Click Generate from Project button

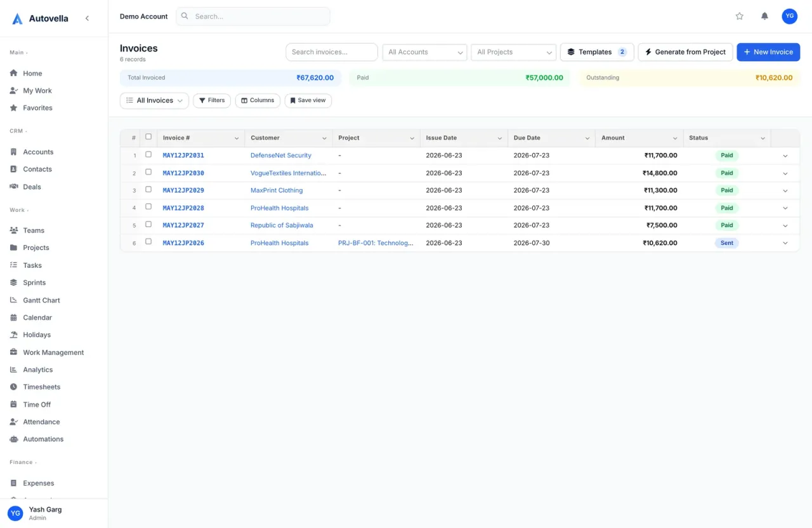(x=685, y=52)
